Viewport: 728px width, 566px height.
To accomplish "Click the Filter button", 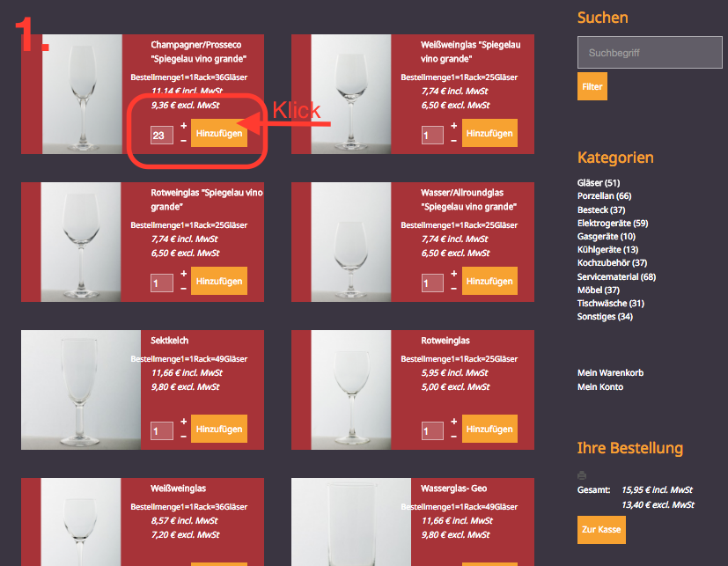I will (x=592, y=86).
